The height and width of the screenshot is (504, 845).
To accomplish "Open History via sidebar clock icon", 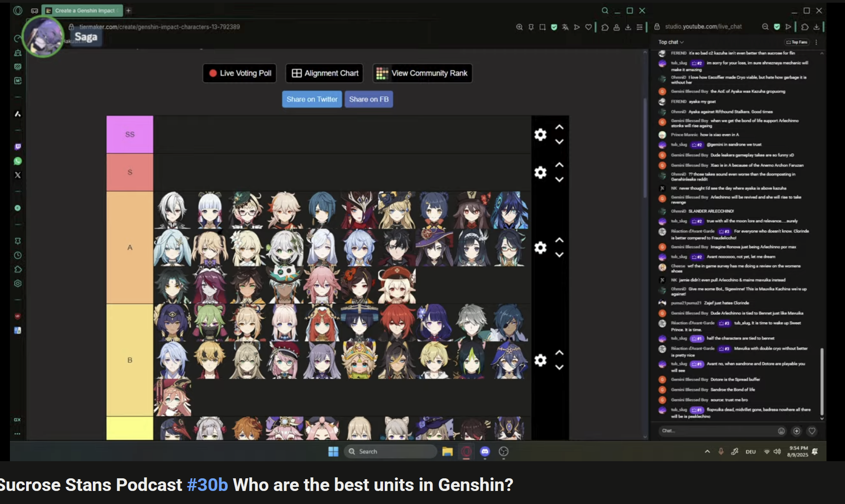I will coord(18,255).
